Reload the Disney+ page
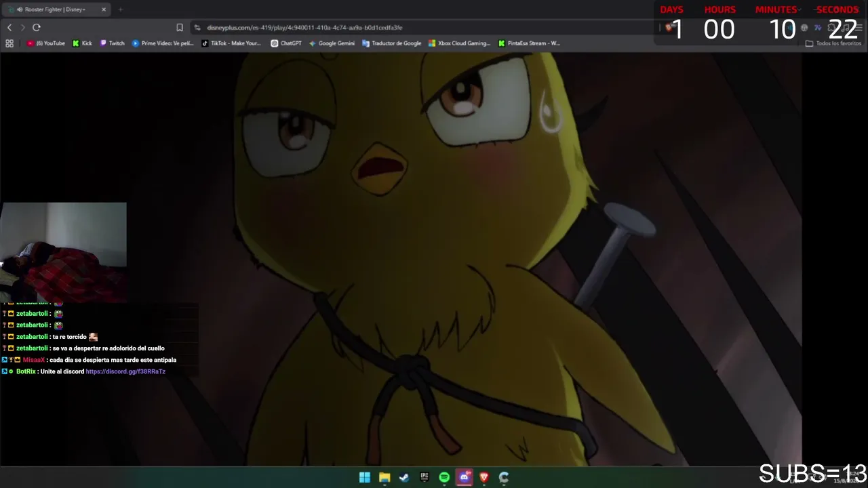868x488 pixels. click(37, 27)
